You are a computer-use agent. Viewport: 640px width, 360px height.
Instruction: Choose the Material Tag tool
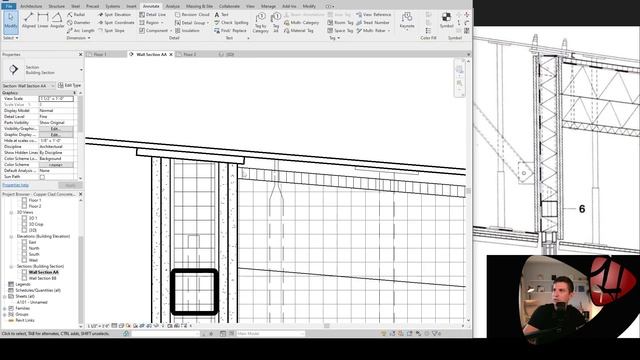(x=299, y=31)
